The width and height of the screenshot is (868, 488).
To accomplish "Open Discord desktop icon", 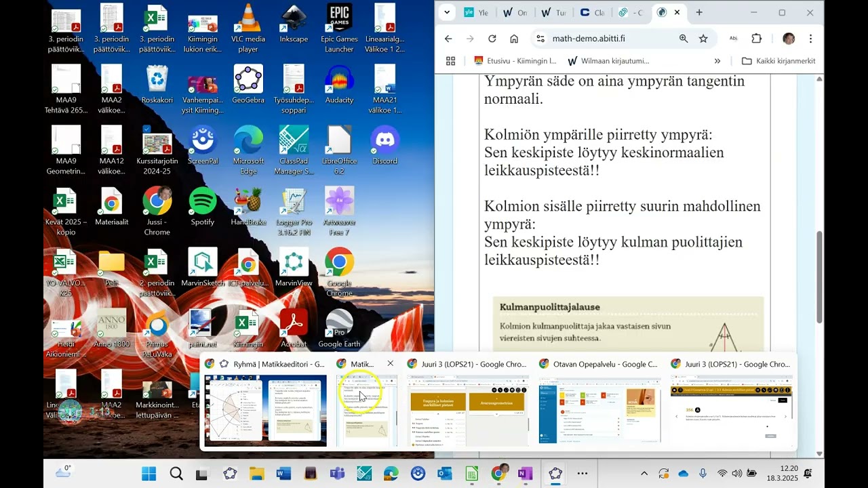I will coord(385,146).
